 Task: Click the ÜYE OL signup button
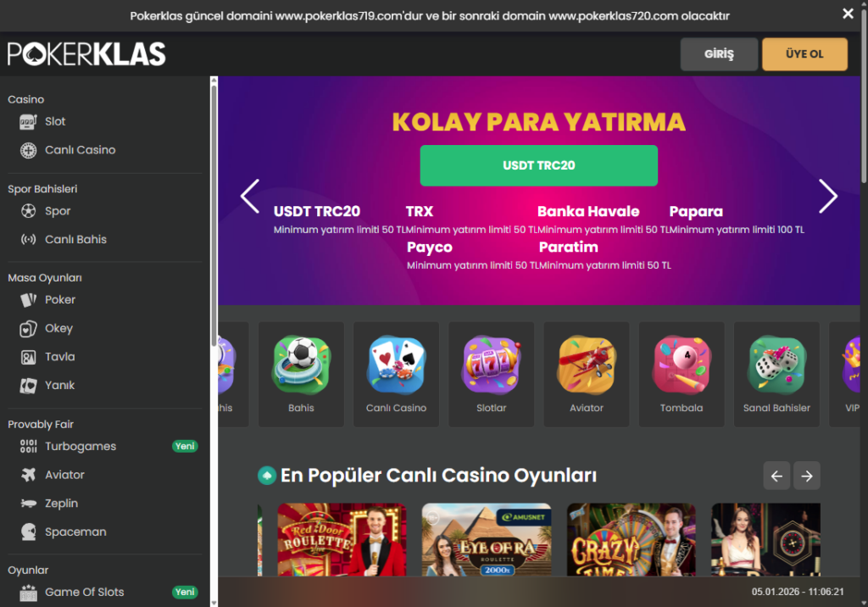point(805,54)
